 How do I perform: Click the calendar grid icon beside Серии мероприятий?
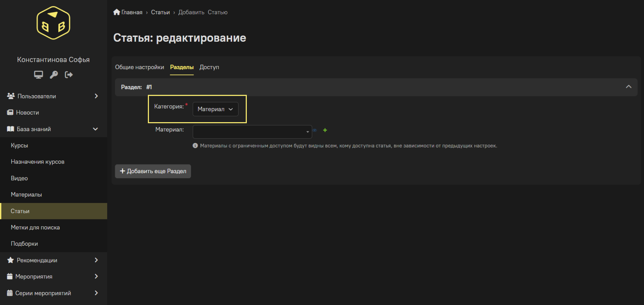coord(10,293)
